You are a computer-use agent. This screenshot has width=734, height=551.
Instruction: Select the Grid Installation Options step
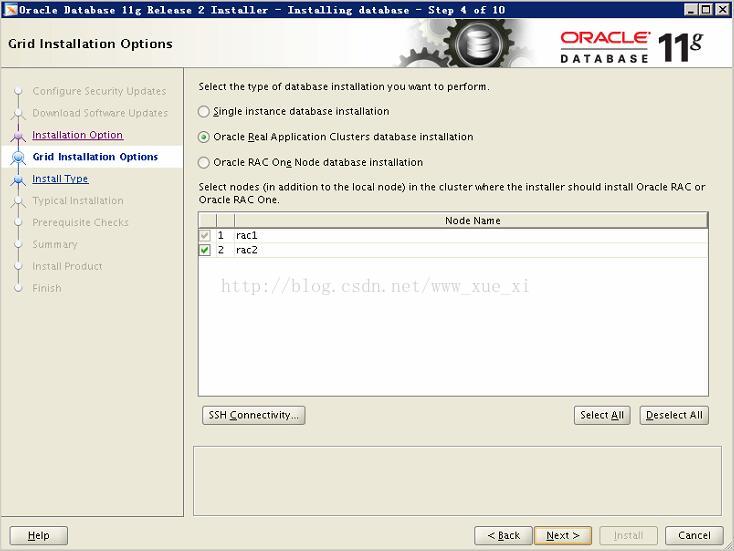(x=95, y=157)
